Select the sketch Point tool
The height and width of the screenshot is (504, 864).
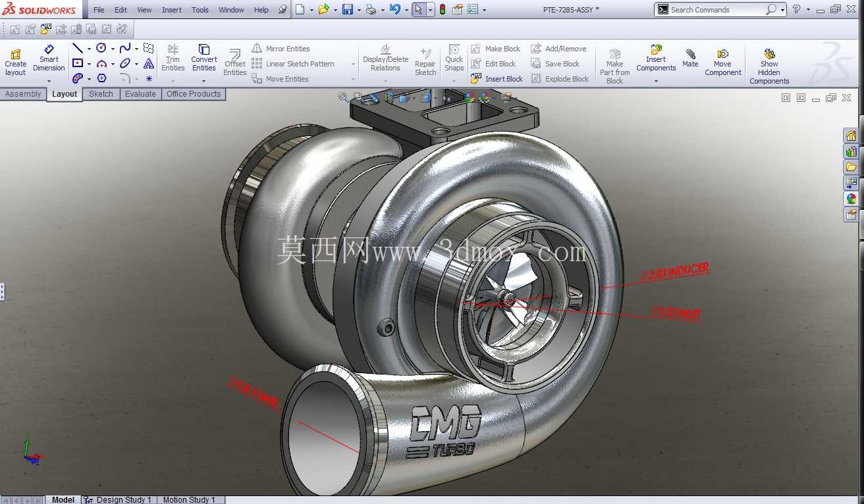point(149,78)
